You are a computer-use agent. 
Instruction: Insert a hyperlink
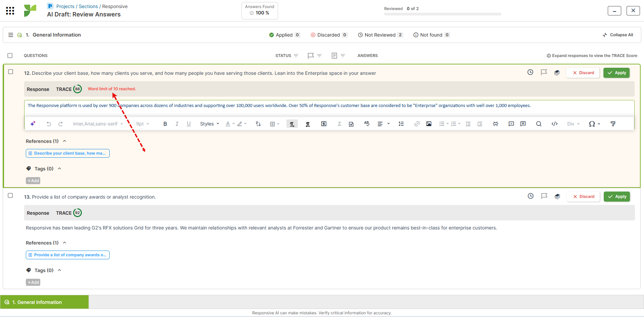(417, 124)
